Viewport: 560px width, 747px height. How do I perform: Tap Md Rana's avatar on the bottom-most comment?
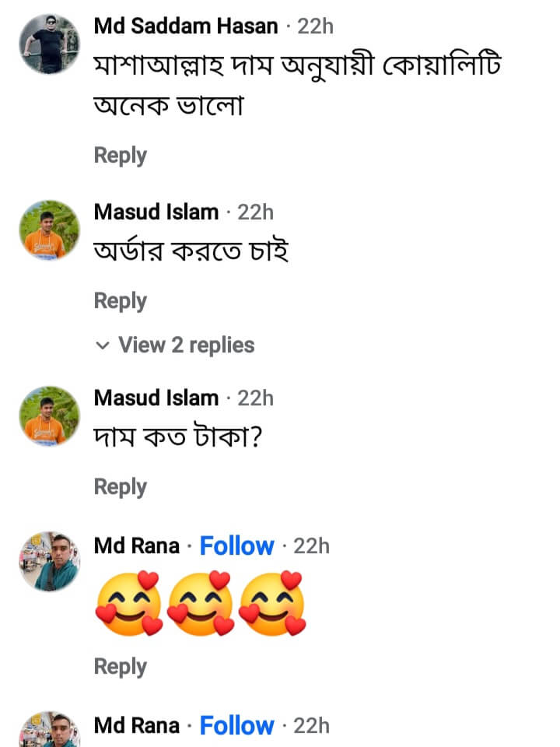[49, 731]
